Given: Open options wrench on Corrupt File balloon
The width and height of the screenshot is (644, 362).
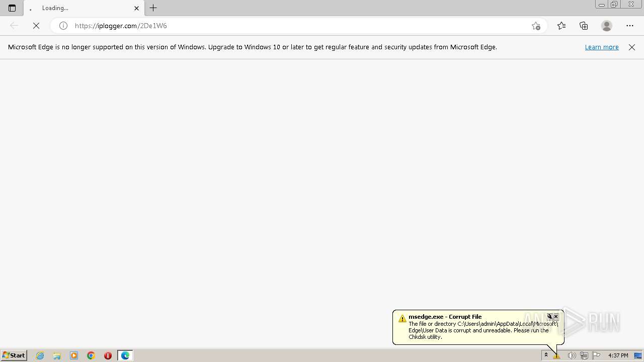Looking at the screenshot, I should click(550, 317).
